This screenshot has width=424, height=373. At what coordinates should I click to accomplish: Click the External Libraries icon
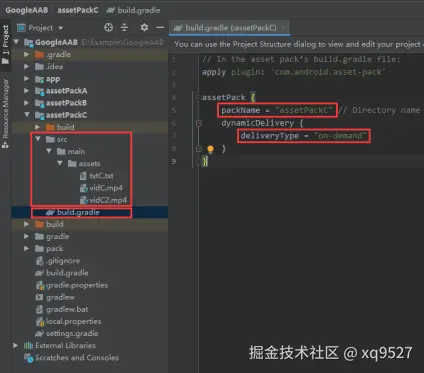[x=28, y=345]
